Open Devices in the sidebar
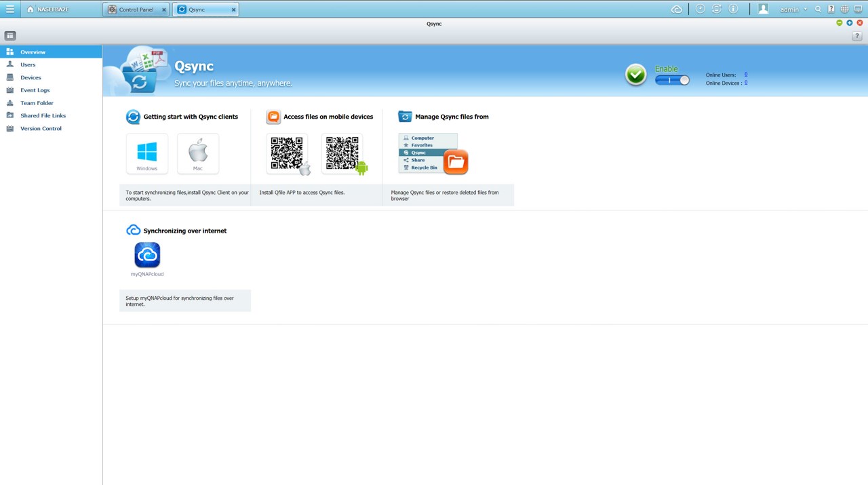The height and width of the screenshot is (485, 868). [51, 77]
